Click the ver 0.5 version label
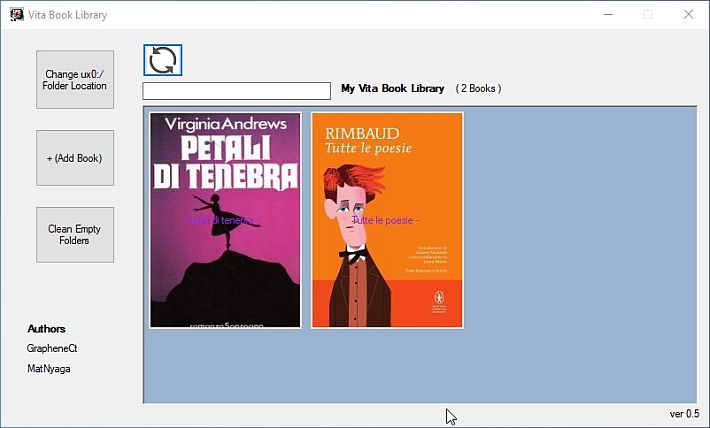 pyautogui.click(x=684, y=414)
